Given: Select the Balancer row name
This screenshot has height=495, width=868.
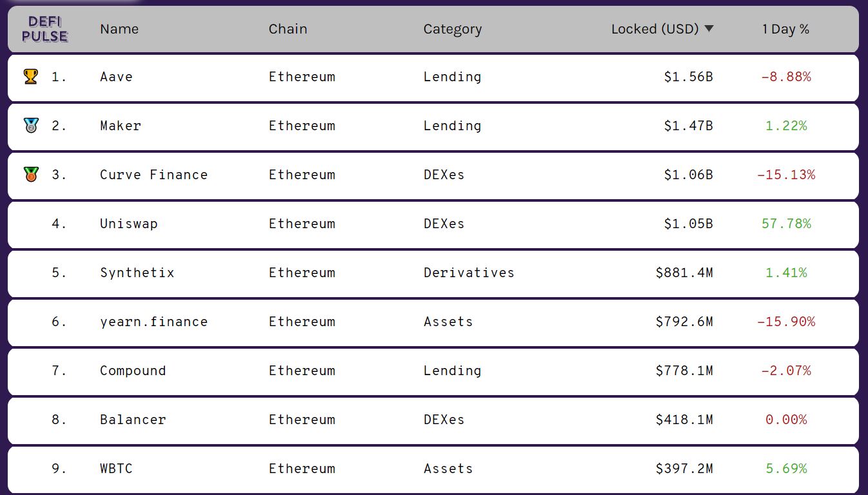Looking at the screenshot, I should [133, 420].
